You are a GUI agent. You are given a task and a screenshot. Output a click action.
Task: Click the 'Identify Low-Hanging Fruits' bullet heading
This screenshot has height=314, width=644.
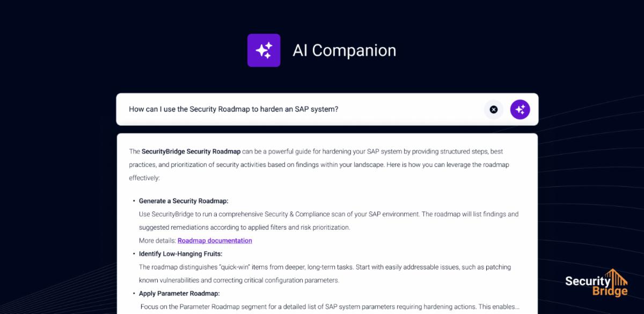pyautogui.click(x=180, y=253)
